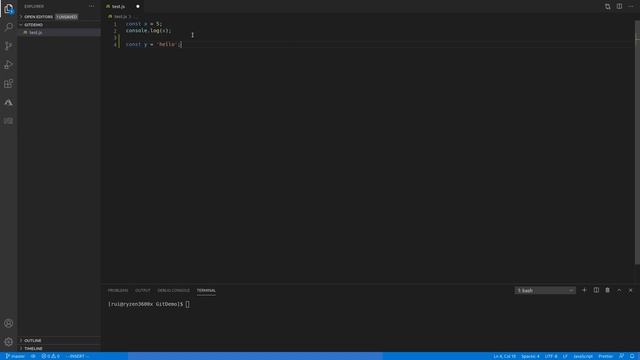Viewport: 640px width, 360px height.
Task: Maximize the terminal panel
Action: [x=619, y=290]
